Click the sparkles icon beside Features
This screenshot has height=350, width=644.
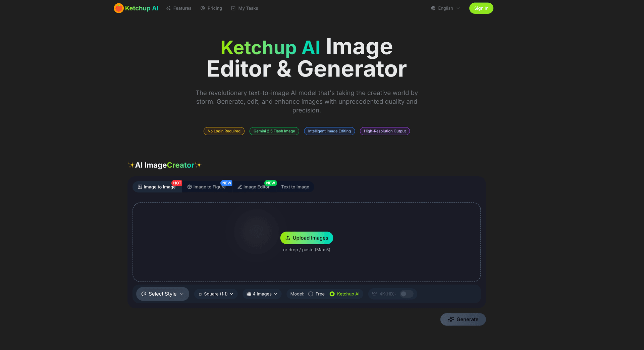click(168, 8)
